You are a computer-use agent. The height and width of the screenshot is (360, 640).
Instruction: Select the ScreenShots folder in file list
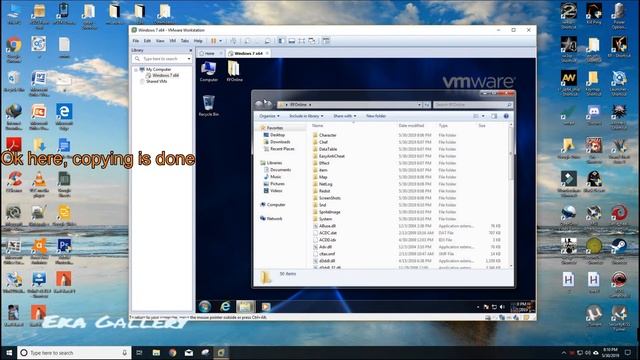pyautogui.click(x=327, y=198)
